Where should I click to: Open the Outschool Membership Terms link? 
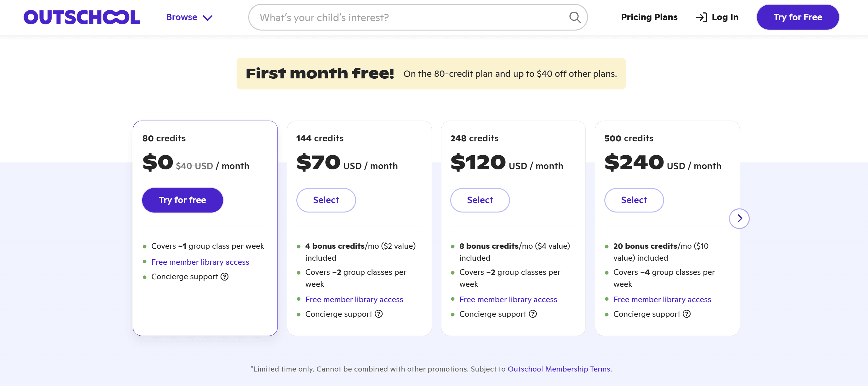pos(559,369)
